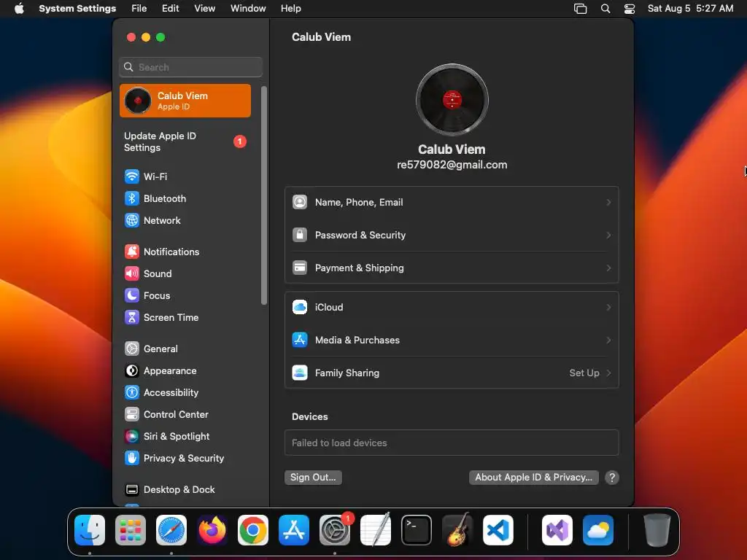Open the Edit menu
Screen dimensions: 747x560
pos(170,8)
